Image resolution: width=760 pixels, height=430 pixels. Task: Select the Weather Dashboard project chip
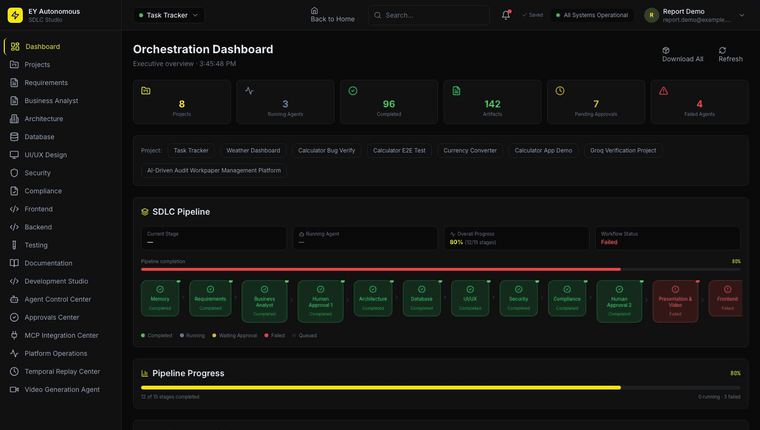point(253,150)
